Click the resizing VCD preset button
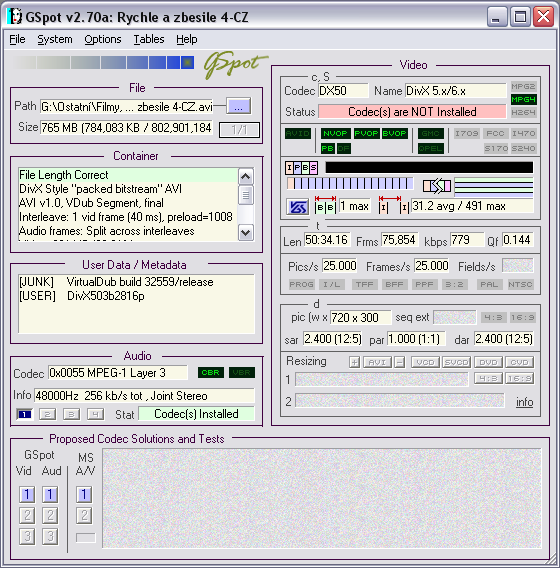 [425, 362]
